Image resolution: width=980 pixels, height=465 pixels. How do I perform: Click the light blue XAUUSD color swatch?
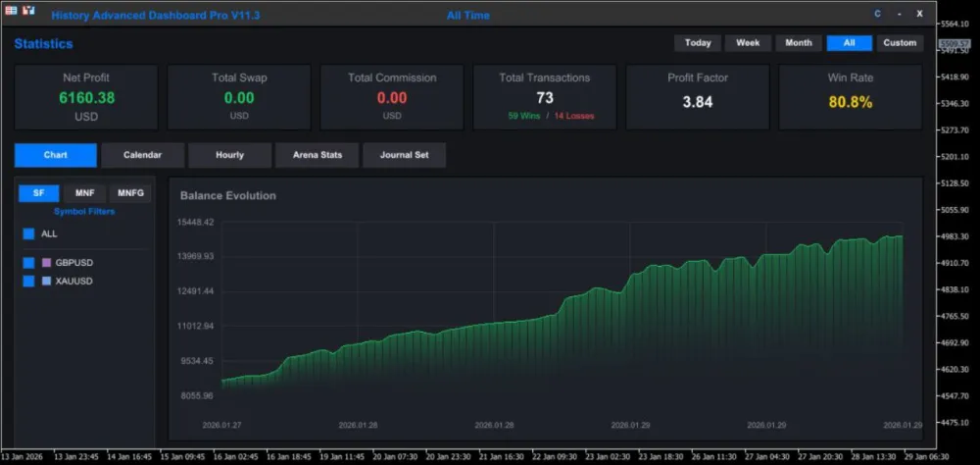(x=46, y=282)
